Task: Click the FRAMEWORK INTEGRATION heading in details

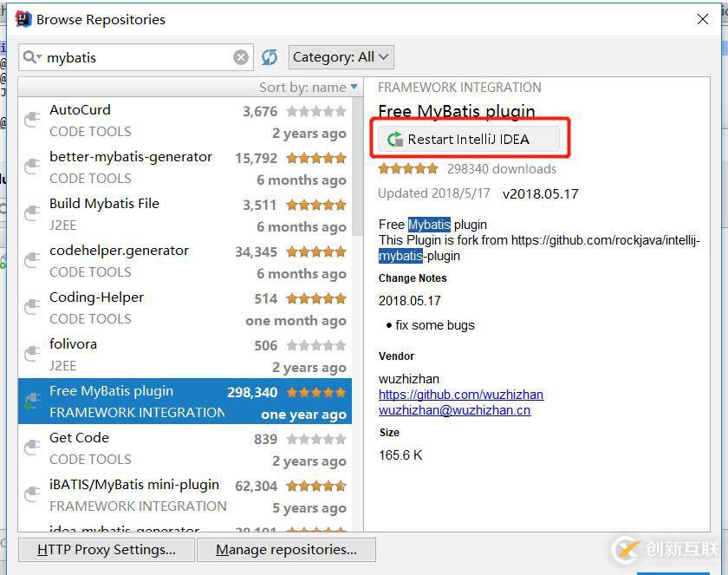Action: point(459,88)
